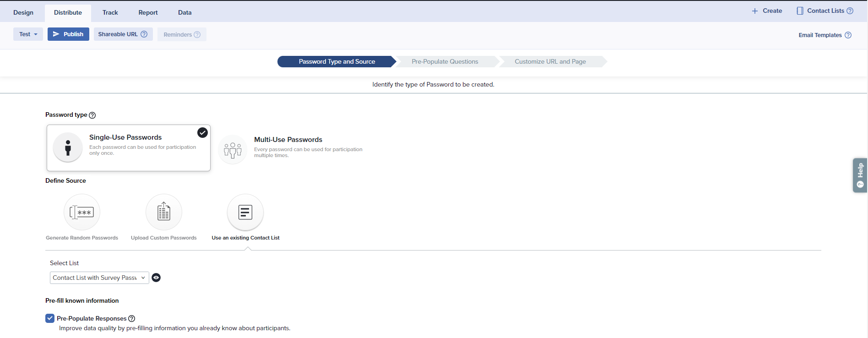Click help icon next to Password type
This screenshot has height=338, width=868.
click(92, 115)
